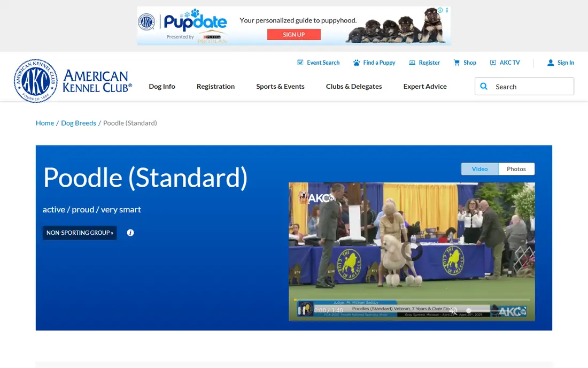The height and width of the screenshot is (368, 588).
Task: Open the Sports & Events menu
Action: click(x=280, y=86)
